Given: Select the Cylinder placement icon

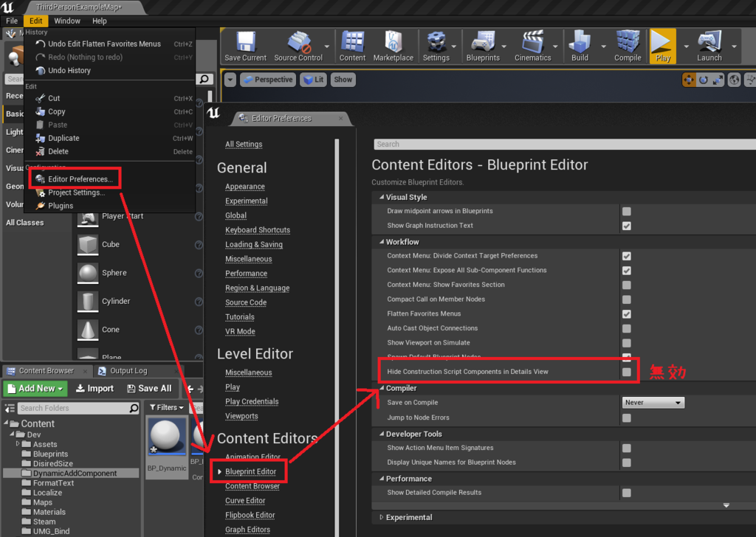Looking at the screenshot, I should [x=88, y=301].
